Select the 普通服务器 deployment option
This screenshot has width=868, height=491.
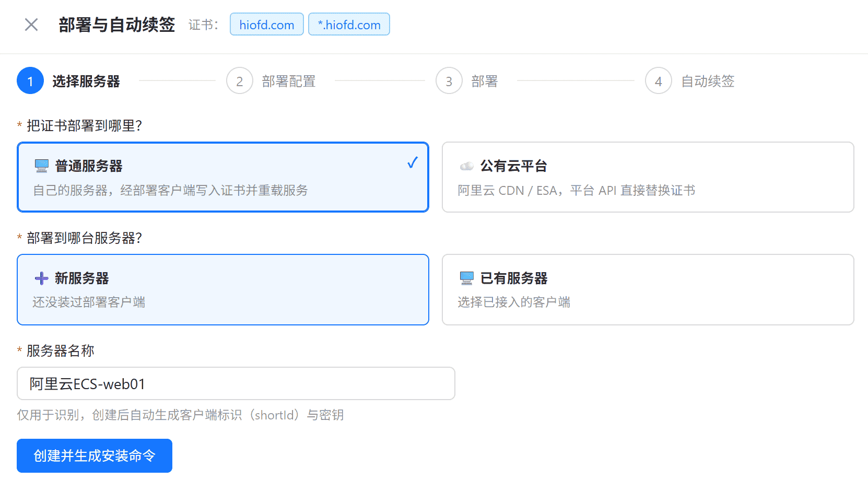[223, 177]
